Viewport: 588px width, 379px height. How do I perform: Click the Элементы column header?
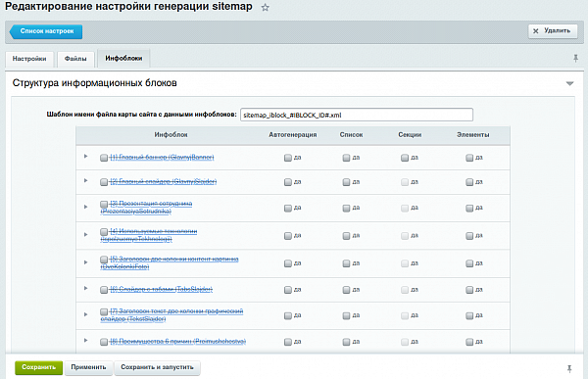(473, 135)
